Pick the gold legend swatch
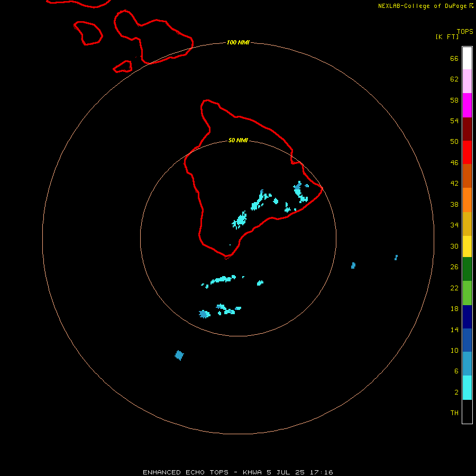The height and width of the screenshot is (476, 476). tap(467, 224)
